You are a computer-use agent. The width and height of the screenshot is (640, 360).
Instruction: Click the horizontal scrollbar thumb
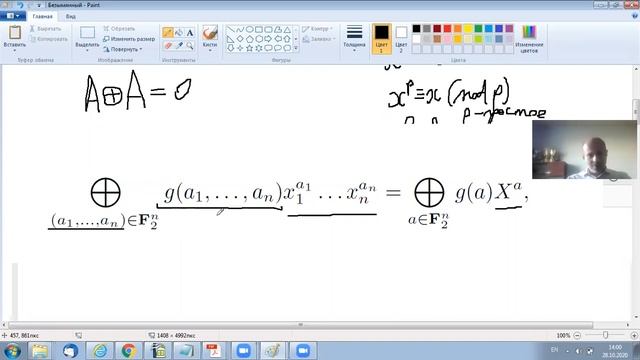[x=300, y=325]
